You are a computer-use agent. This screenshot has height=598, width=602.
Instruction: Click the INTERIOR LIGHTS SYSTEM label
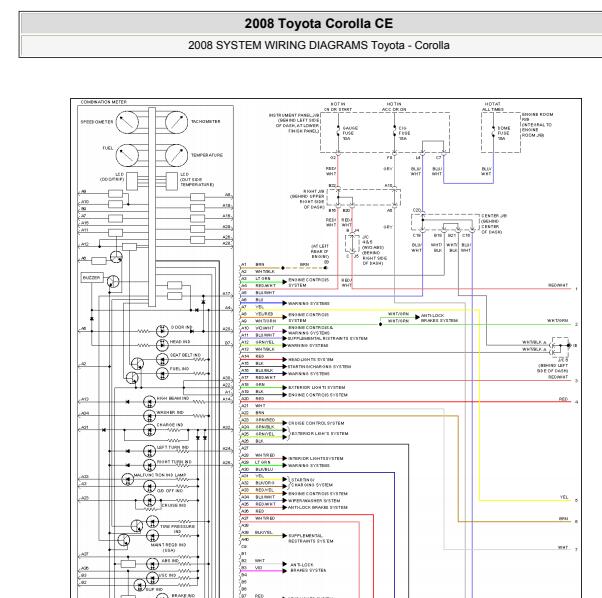click(316, 458)
